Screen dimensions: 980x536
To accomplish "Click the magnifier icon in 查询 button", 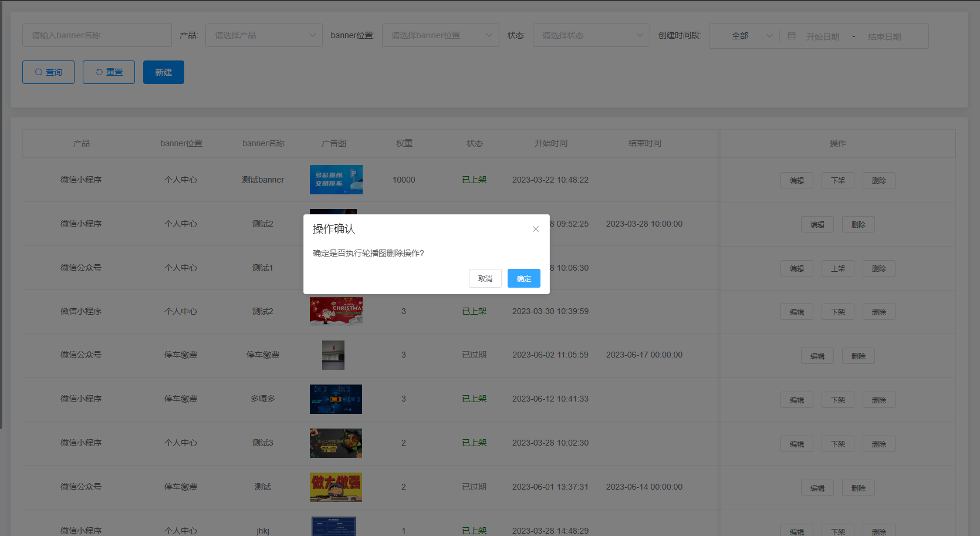I will click(39, 72).
